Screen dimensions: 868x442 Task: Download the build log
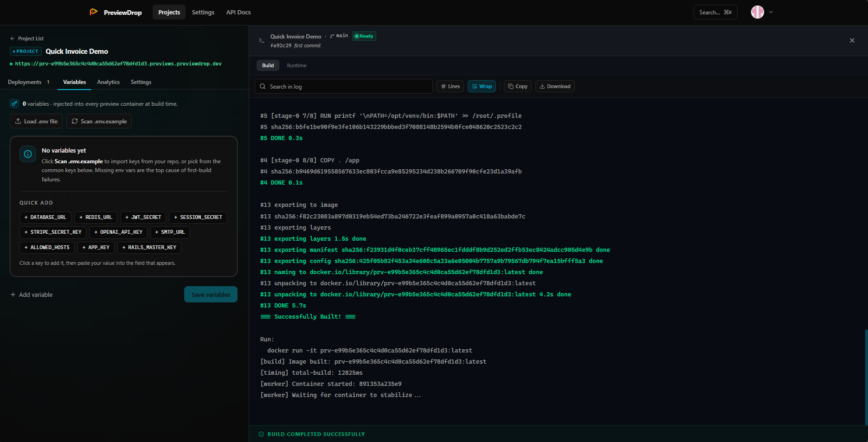[x=555, y=86]
